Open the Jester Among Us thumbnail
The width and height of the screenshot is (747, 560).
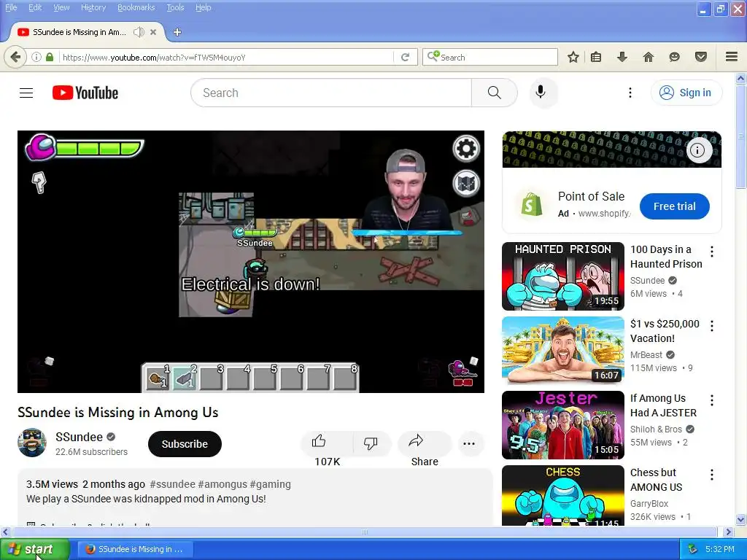(563, 425)
